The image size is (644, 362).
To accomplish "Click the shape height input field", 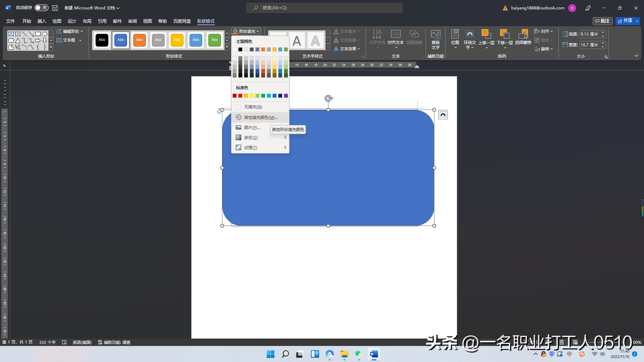I will pos(589,34).
